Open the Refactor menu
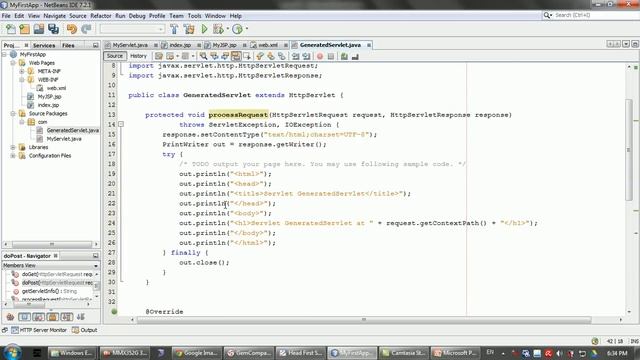This screenshot has width=640, height=360. (101, 16)
